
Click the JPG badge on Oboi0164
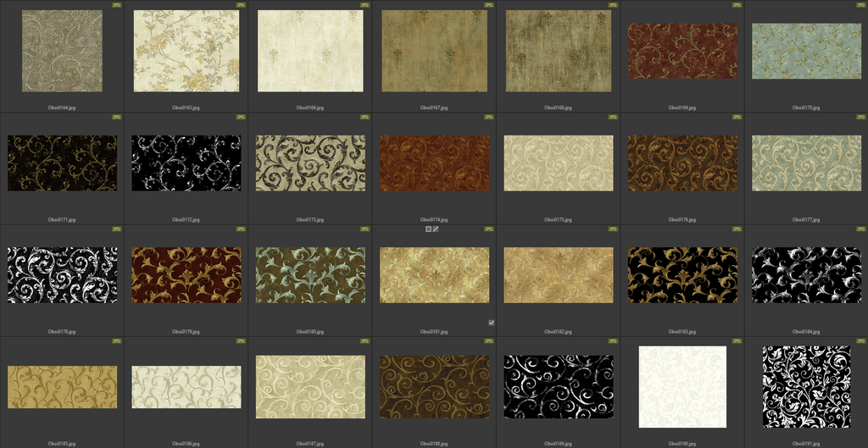[x=116, y=5]
